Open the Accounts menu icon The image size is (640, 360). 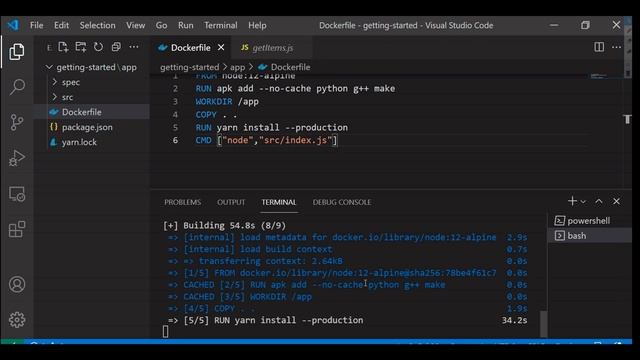pyautogui.click(x=17, y=284)
